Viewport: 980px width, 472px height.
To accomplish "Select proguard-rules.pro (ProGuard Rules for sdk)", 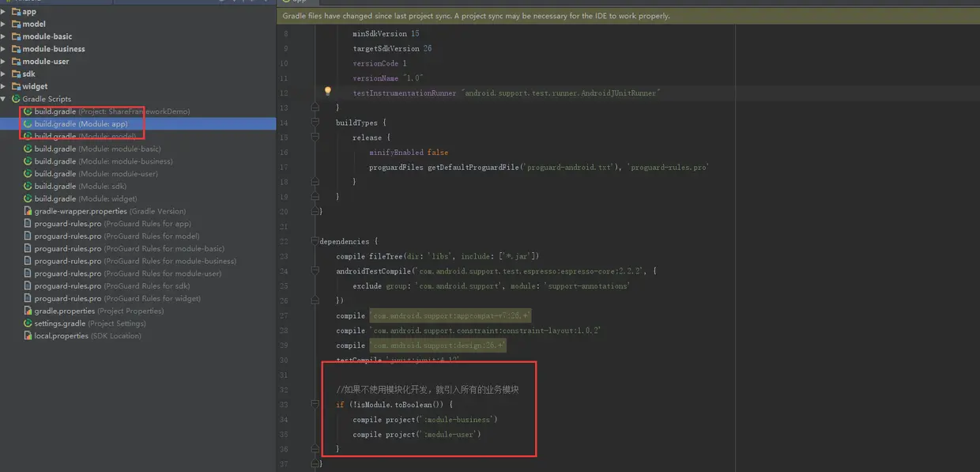I will 111,286.
